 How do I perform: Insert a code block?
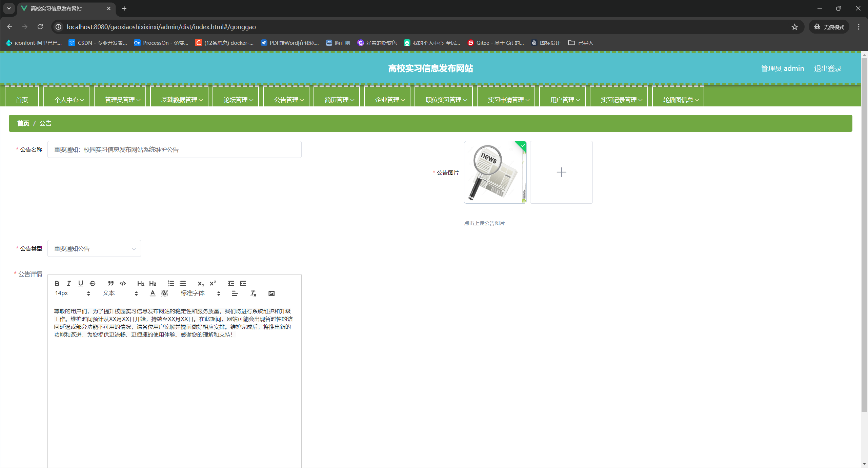(123, 283)
